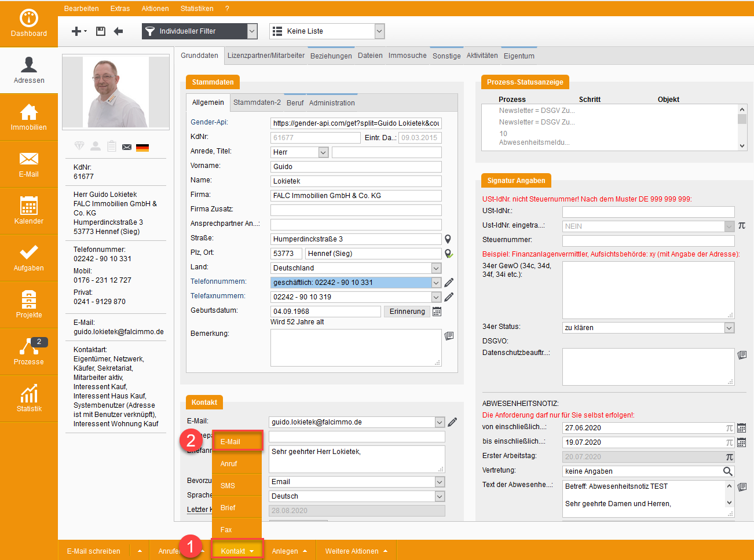
Task: Expand the Individueller Filter dropdown
Action: point(252,31)
